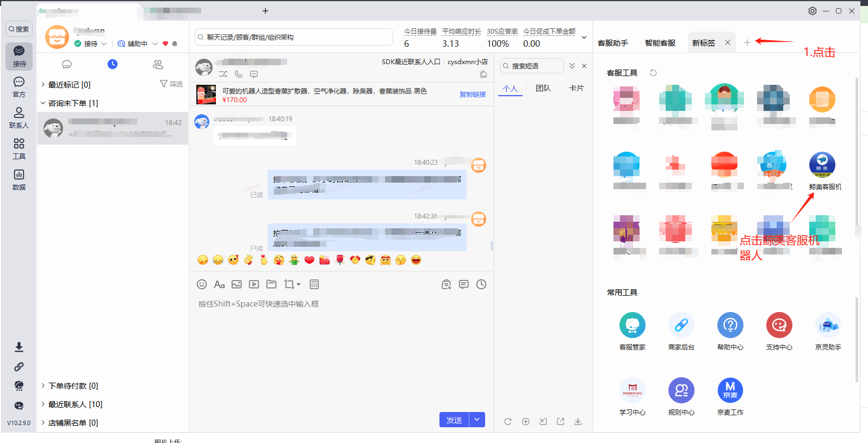Open the send options arrow beside 发送
The height and width of the screenshot is (443, 868).
[x=477, y=420]
